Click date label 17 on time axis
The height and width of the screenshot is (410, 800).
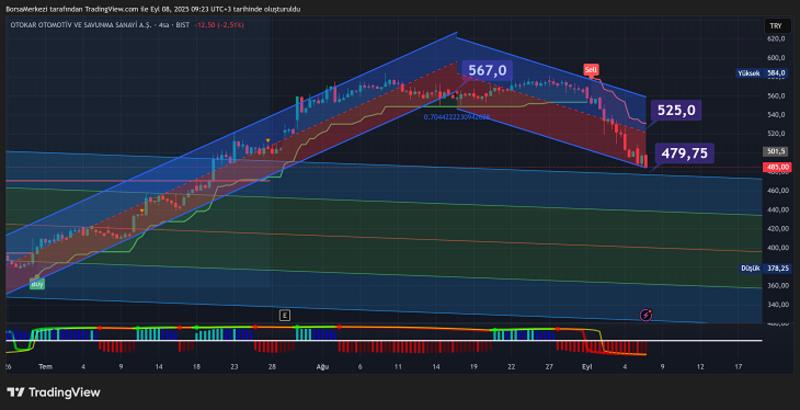[x=738, y=367]
